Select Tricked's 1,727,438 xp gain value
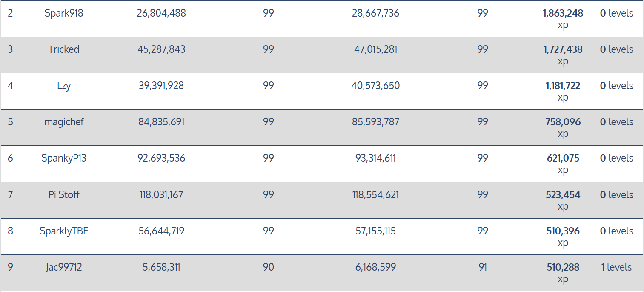Screen dimensions: 644x292 click(x=563, y=55)
